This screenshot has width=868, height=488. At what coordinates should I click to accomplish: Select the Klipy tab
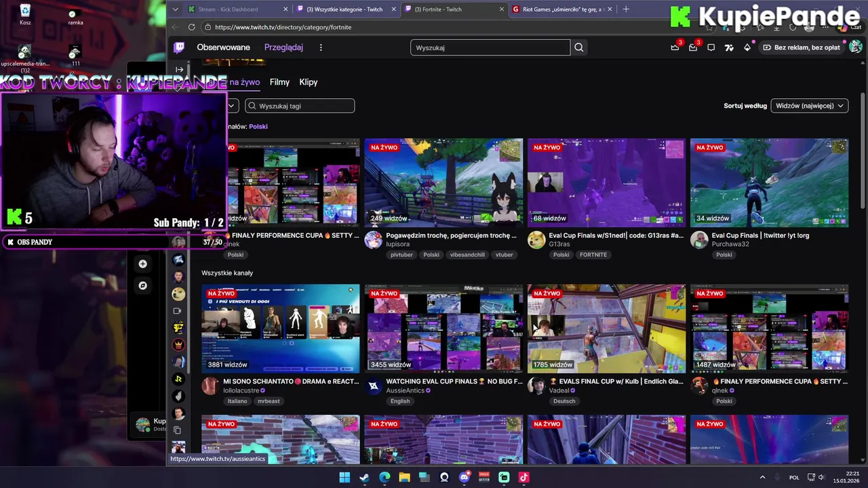[309, 82]
